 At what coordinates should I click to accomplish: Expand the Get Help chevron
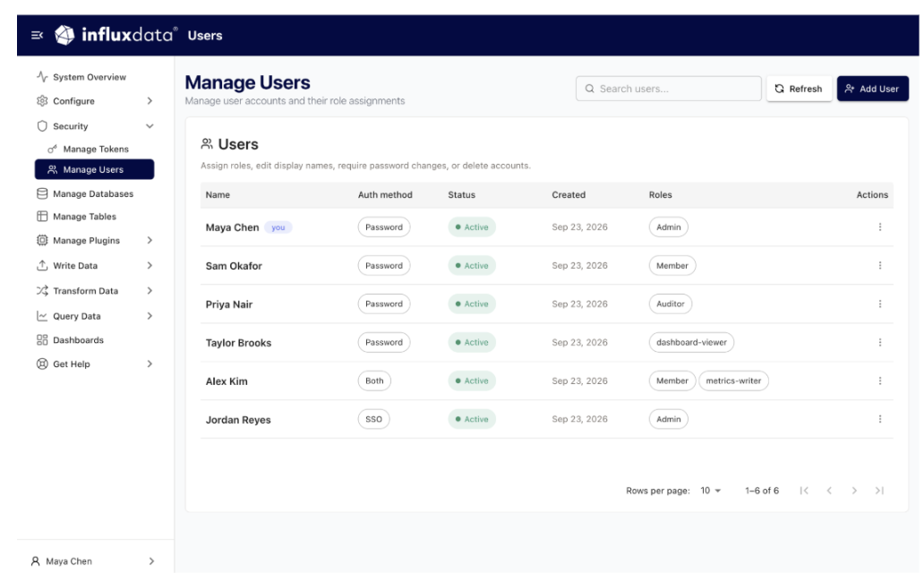click(x=150, y=364)
